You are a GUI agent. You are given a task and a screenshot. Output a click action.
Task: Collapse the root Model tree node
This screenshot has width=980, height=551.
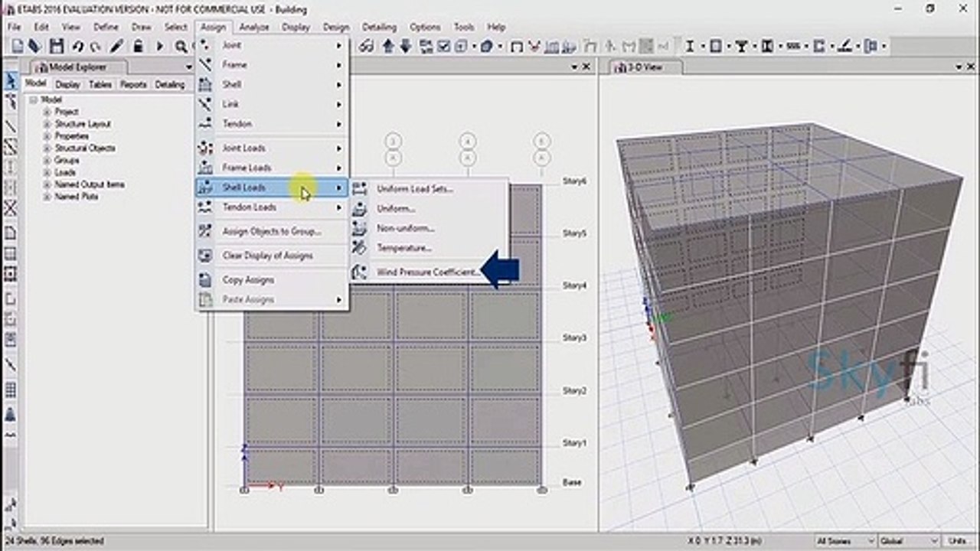[x=33, y=99]
